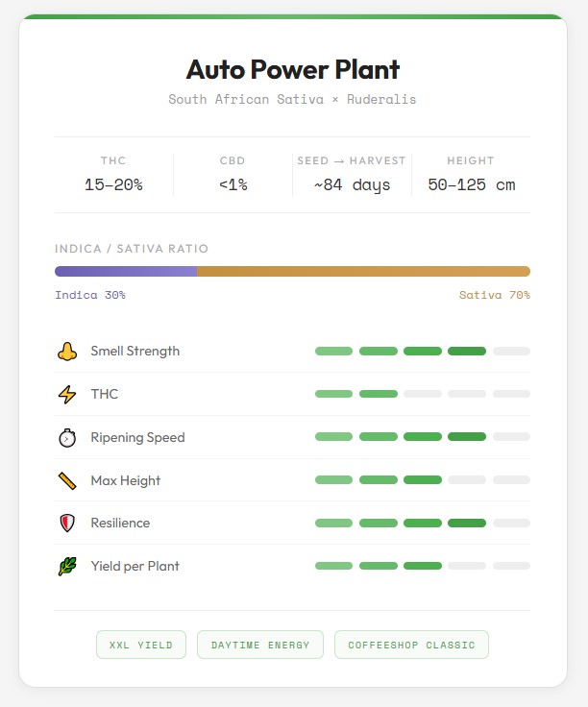Click the Resilience rating bar

coord(422,524)
